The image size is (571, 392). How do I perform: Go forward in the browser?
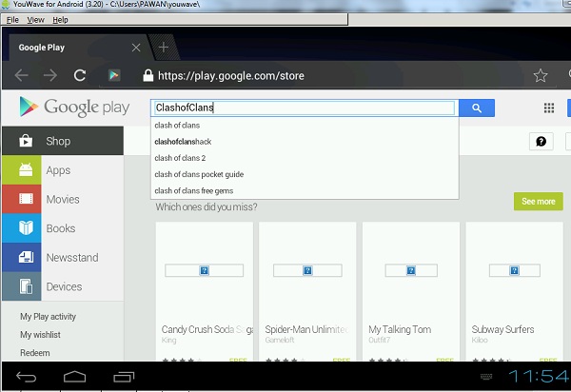(50, 75)
